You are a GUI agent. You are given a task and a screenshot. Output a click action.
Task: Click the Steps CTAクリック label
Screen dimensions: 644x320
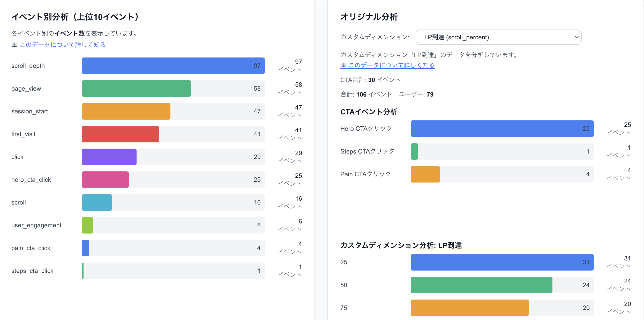click(367, 151)
